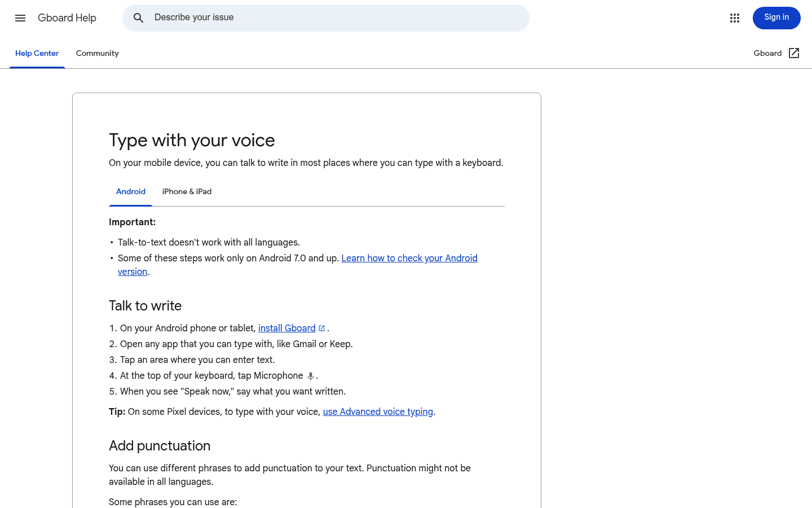Viewport: 812px width, 508px height.
Task: Click the Talk to write heading
Action: tap(145, 306)
